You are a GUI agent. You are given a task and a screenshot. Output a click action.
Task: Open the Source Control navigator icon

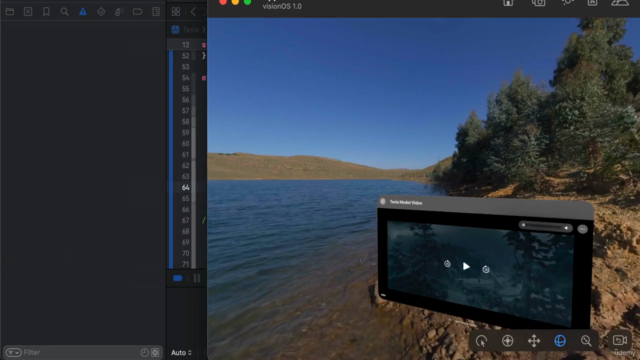[x=28, y=11]
